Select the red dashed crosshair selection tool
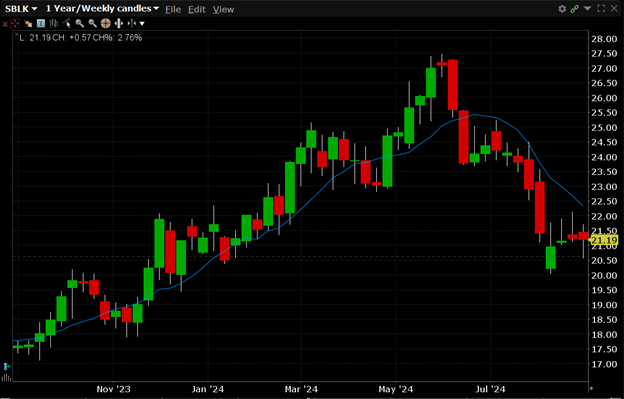624x399 pixels. 15,23
